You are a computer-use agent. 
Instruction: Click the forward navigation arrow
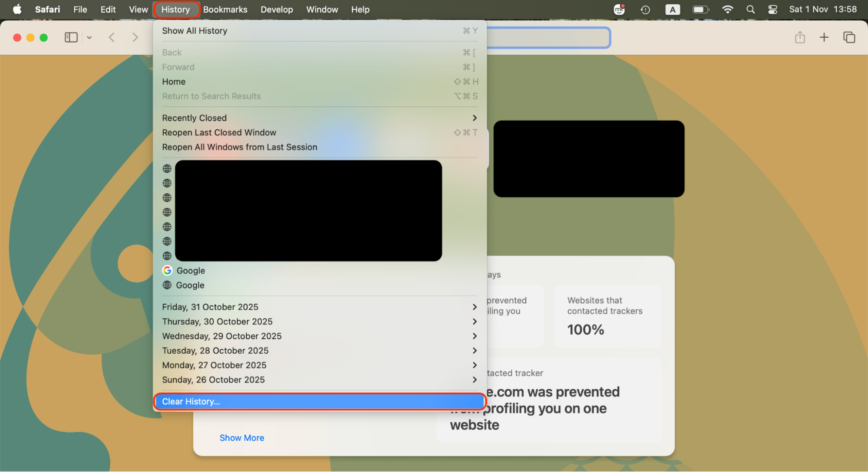[135, 37]
